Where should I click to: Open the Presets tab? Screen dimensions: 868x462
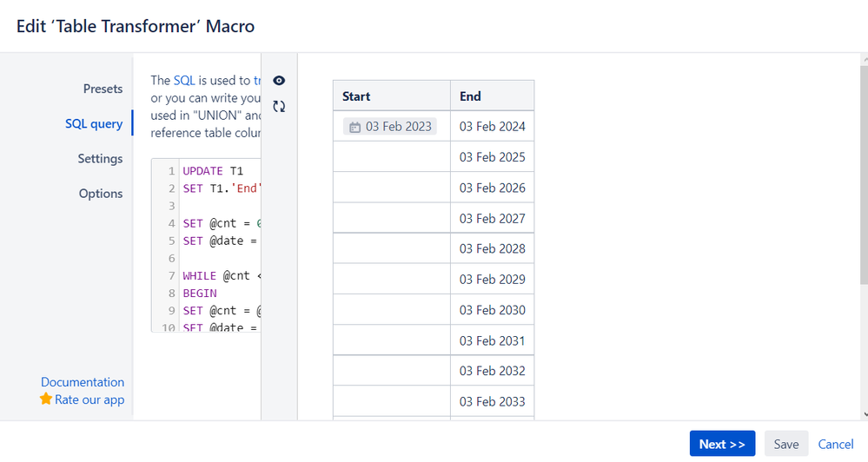click(103, 89)
